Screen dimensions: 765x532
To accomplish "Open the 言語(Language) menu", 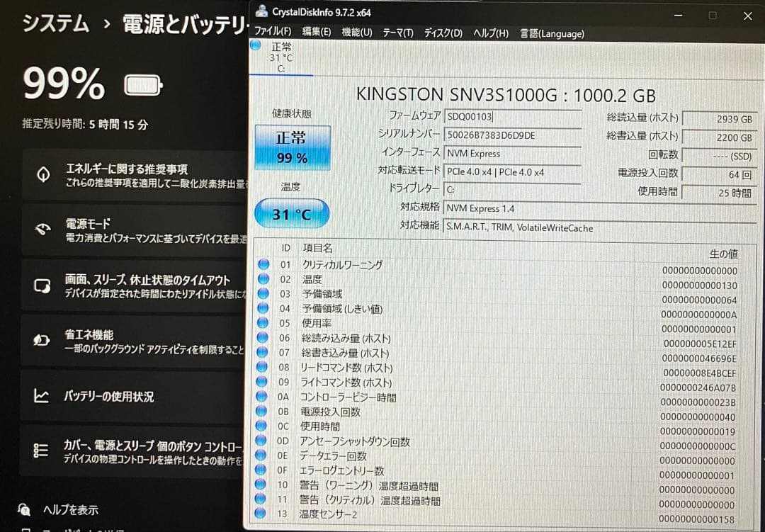I will pos(551,33).
